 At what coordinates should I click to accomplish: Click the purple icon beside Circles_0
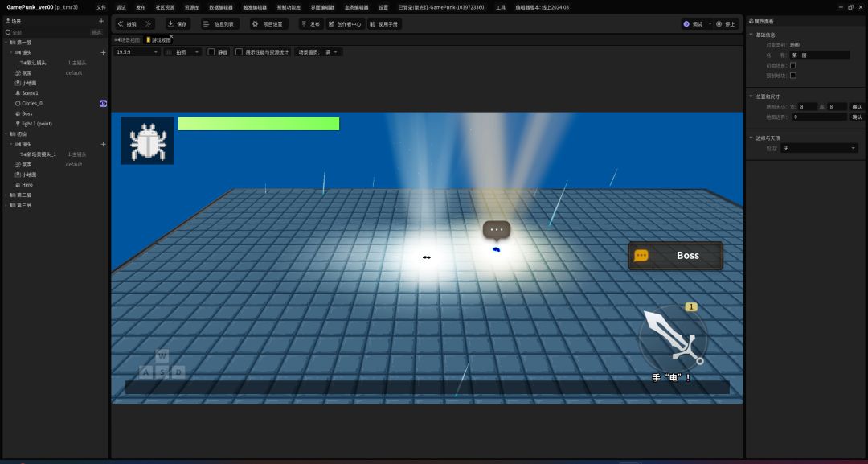(x=103, y=104)
